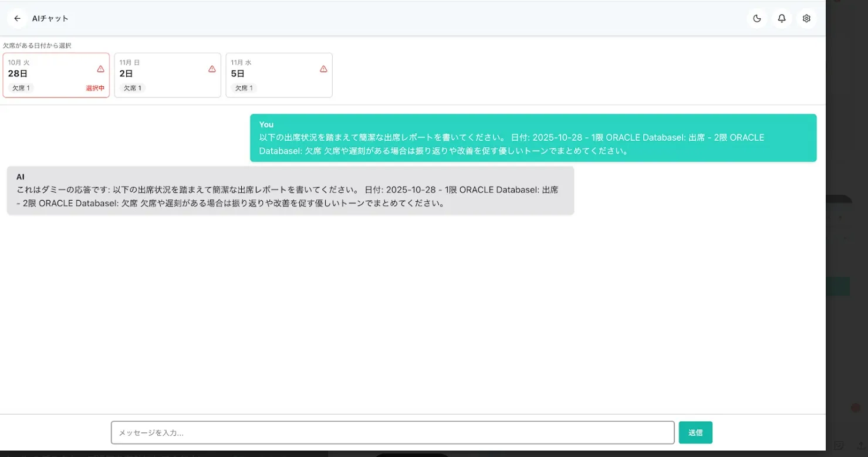Click the 選択中 label on the selected card
This screenshot has height=457, width=868.
[x=95, y=87]
